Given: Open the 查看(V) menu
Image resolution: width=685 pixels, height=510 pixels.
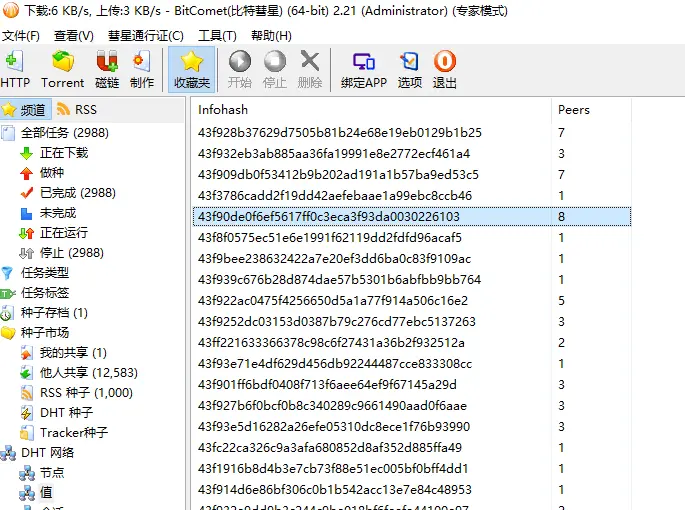Looking at the screenshot, I should (74, 35).
